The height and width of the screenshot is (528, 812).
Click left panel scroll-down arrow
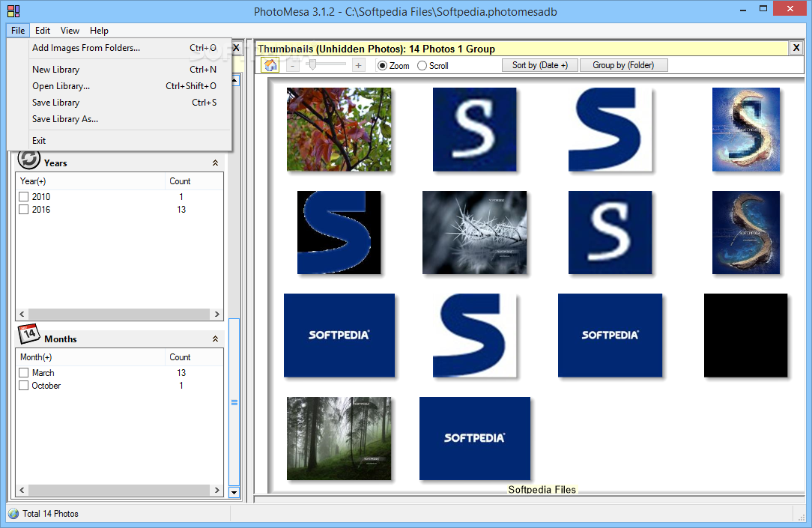tap(234, 492)
